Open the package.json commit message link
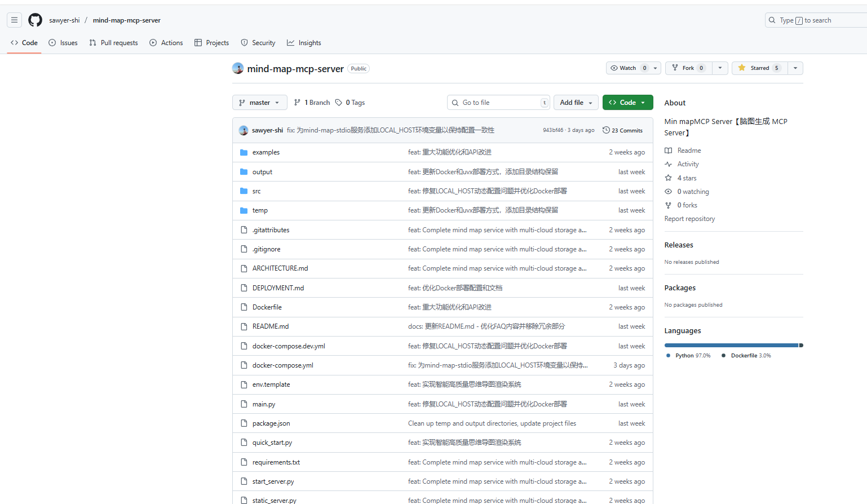Viewport: 867px width, 504px height. pyautogui.click(x=492, y=423)
